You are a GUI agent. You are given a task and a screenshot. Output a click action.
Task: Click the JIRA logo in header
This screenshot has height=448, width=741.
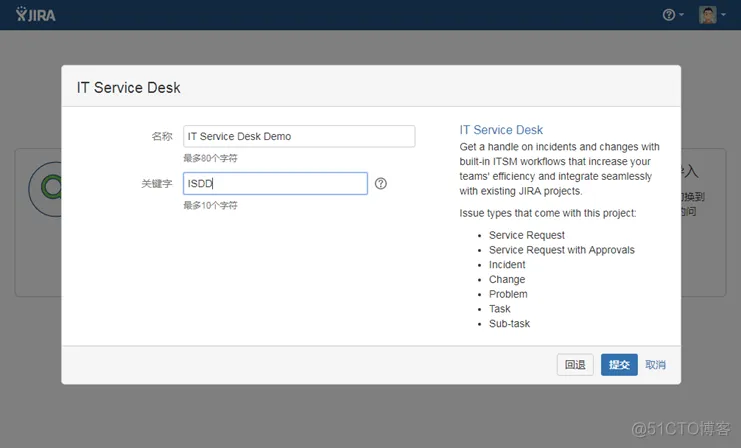[35, 15]
